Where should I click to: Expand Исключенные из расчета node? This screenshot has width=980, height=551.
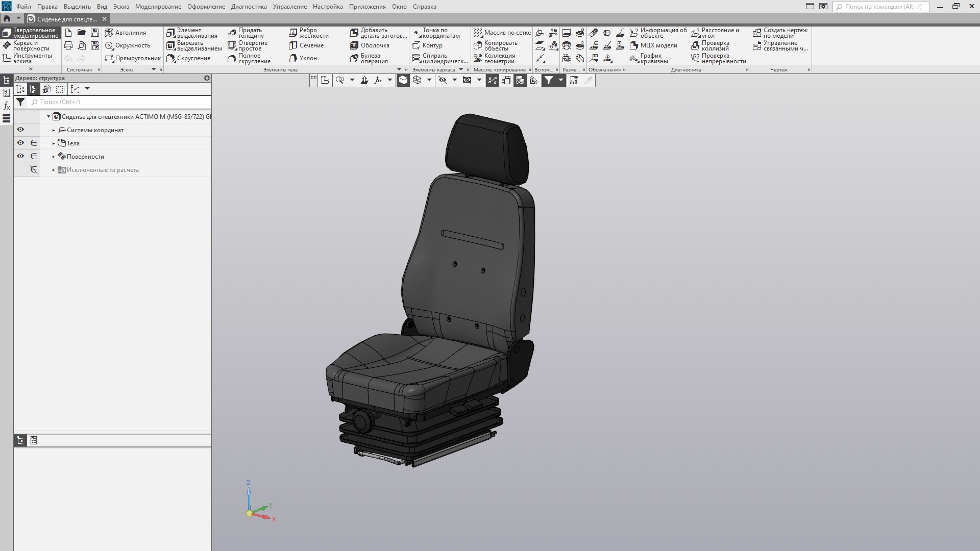point(54,170)
